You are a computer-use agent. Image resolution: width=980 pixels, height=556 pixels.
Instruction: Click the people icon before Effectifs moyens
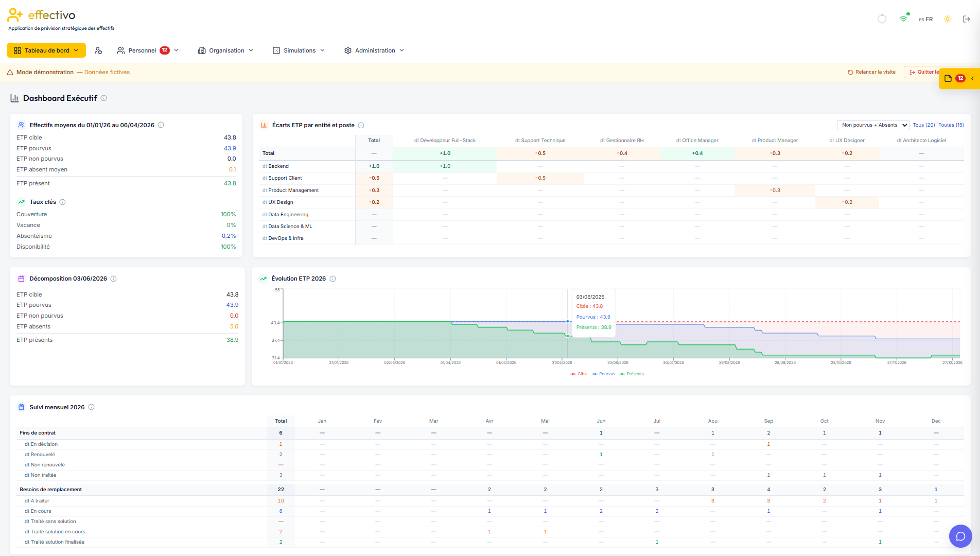(x=21, y=125)
